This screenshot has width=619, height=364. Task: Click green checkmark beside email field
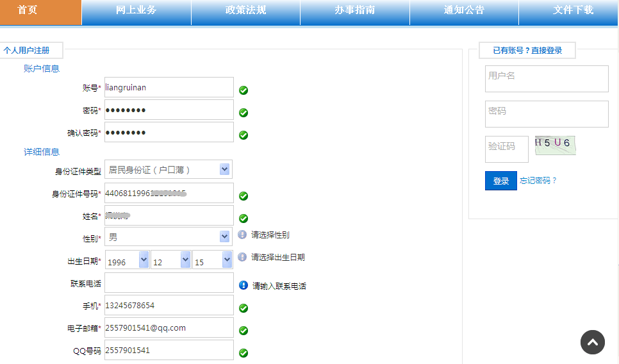[x=243, y=331]
